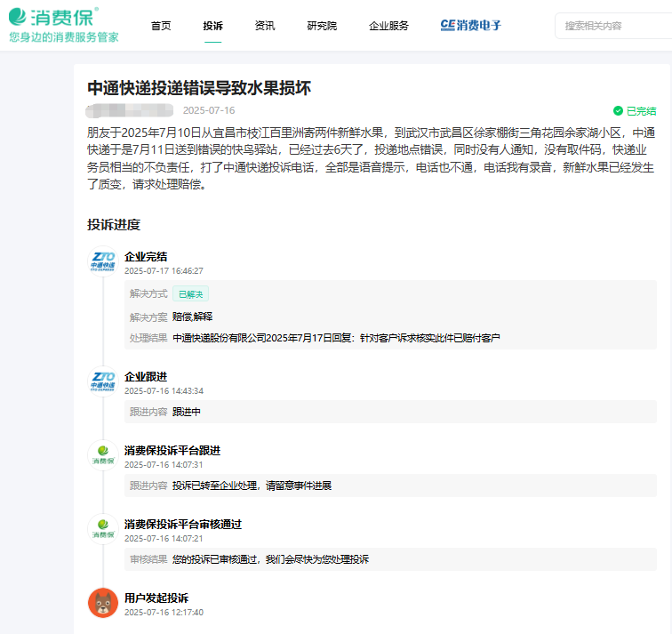Viewport: 672px width, 634px height.
Task: Click the 解决方式 label
Action: (148, 294)
